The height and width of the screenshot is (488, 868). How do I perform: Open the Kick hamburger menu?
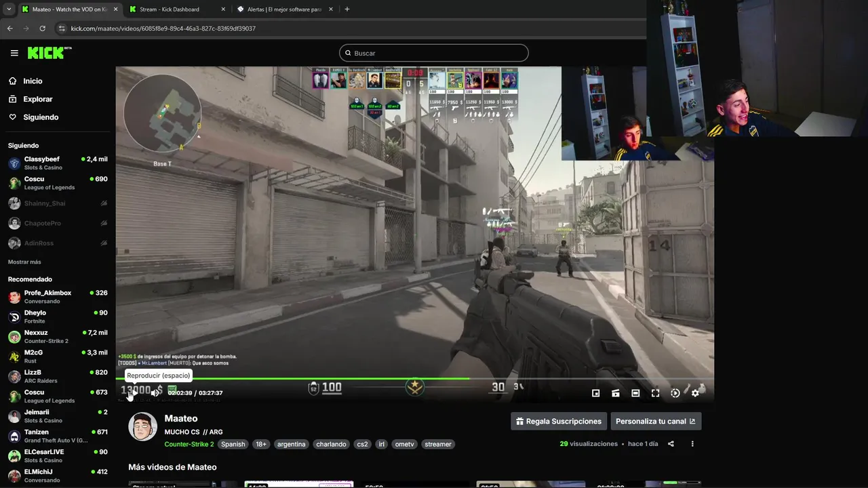14,53
